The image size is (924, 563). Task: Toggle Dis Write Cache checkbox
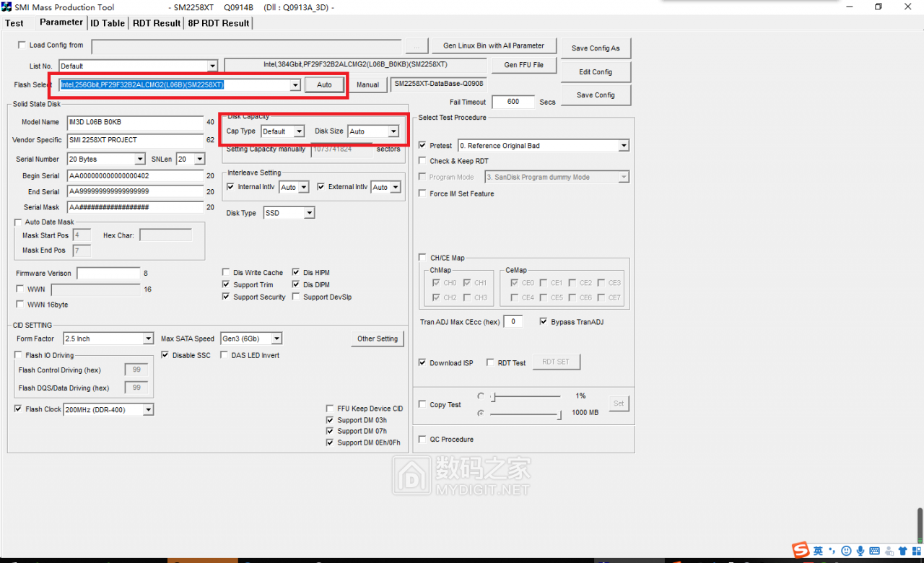pos(227,272)
